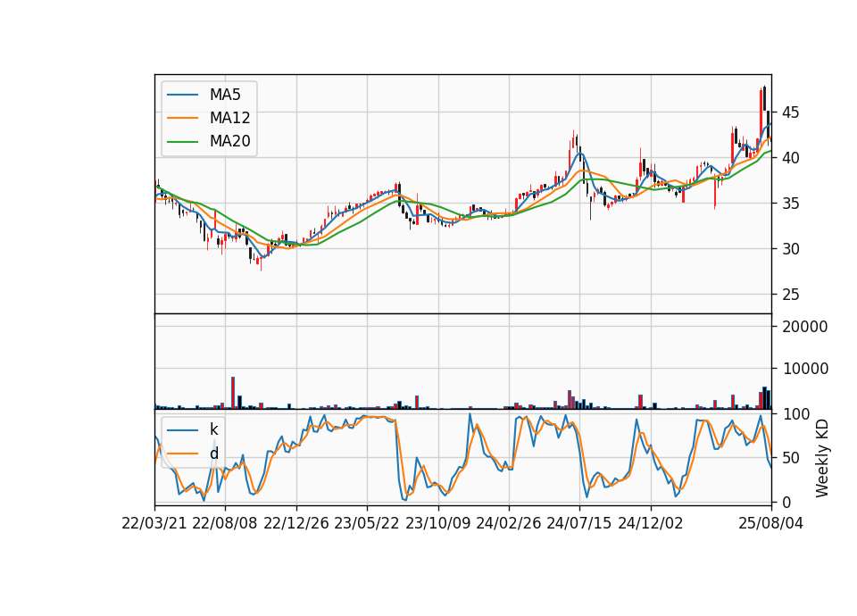This screenshot has width=857, height=616.
Task: Click the 22/03/21 date axis label
Action: coord(154,523)
